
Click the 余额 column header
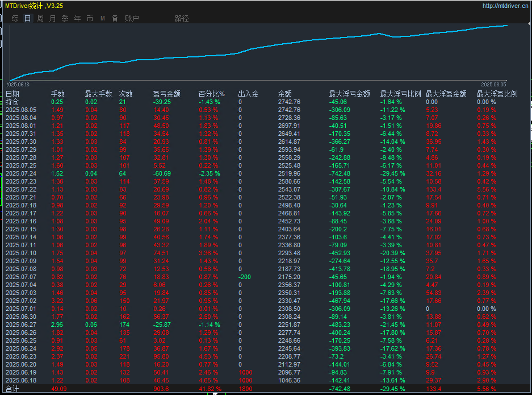tap(284, 94)
